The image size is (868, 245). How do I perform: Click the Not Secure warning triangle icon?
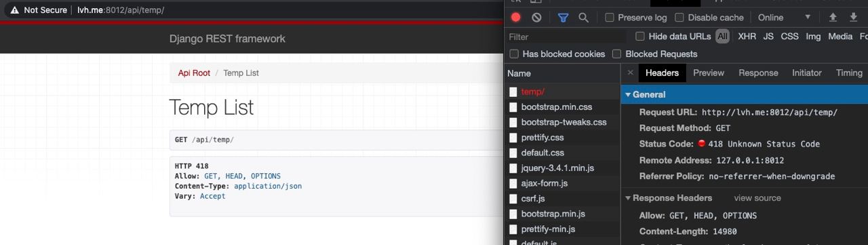(x=14, y=10)
